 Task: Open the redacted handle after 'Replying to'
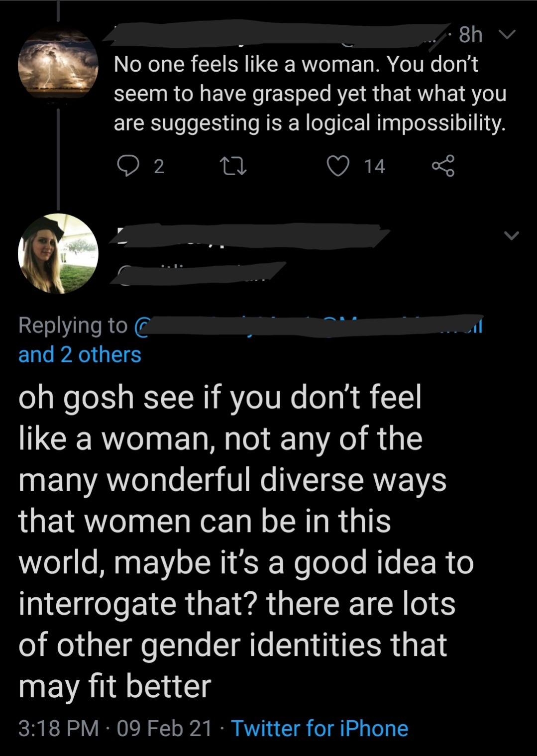click(x=309, y=326)
